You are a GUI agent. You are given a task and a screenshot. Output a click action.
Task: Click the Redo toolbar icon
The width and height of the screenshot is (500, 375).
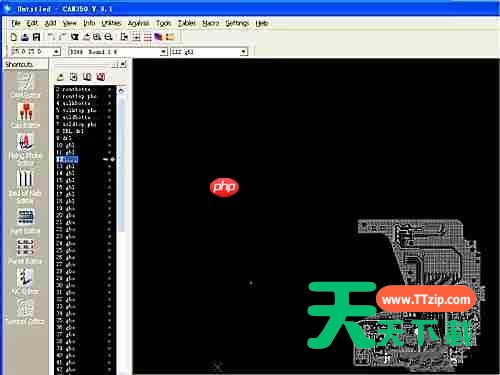[62, 37]
